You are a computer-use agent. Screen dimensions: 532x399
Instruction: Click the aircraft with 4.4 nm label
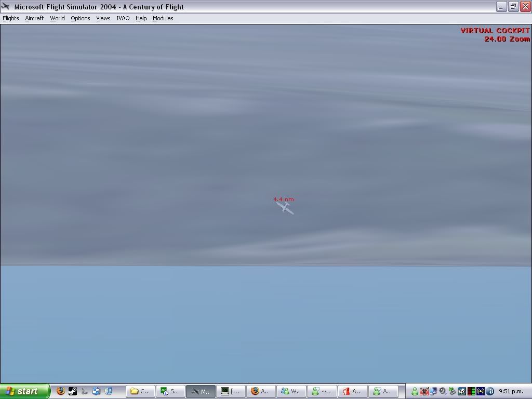[285, 207]
